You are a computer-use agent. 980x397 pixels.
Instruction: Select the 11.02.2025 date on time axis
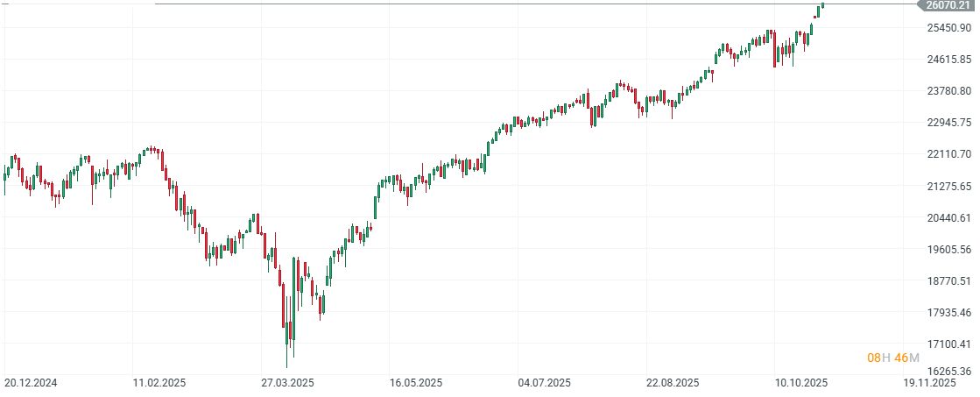pos(159,383)
